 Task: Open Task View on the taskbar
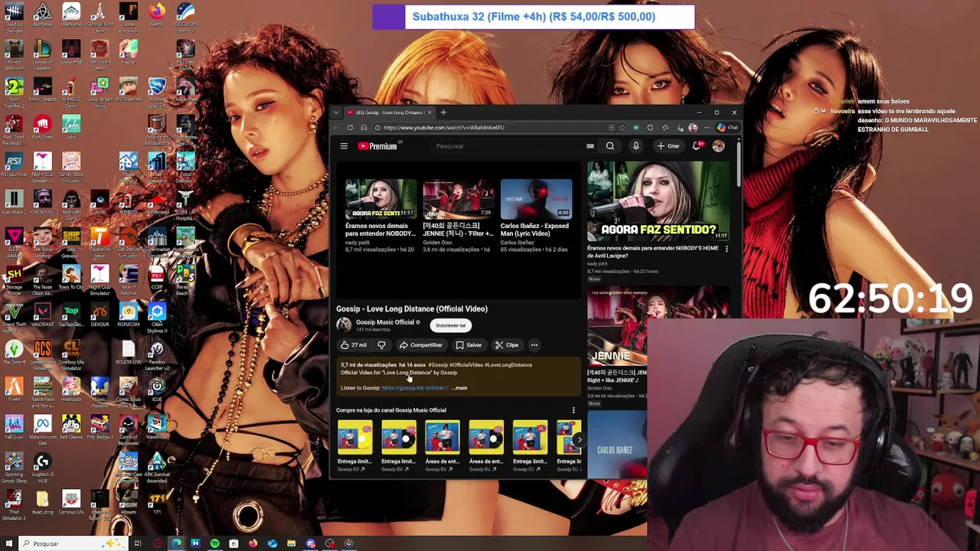138,543
